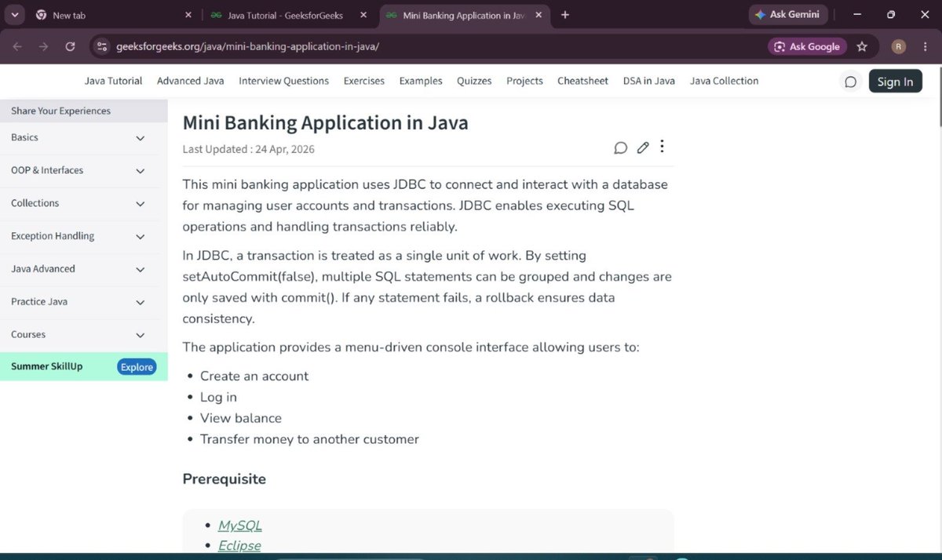This screenshot has height=560, width=942.
Task: Click the View balance bullet item
Action: point(241,418)
